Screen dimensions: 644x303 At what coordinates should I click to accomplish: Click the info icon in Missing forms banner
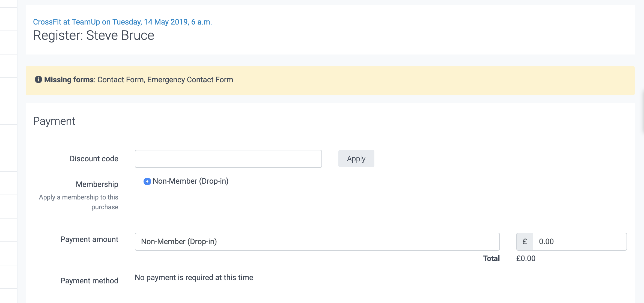pos(38,80)
